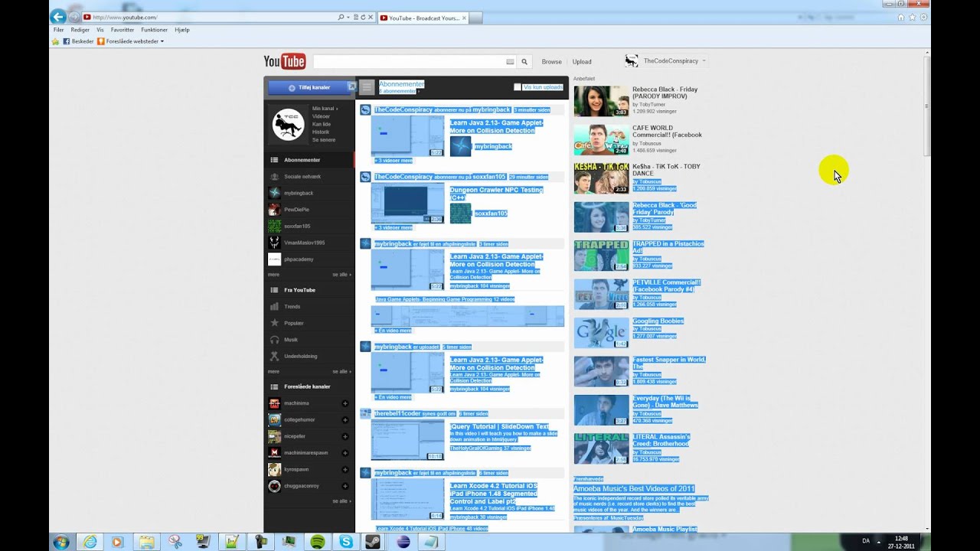Add machinimarespawn channel with plus icon
Viewport: 980px width, 551px height.
click(x=345, y=453)
